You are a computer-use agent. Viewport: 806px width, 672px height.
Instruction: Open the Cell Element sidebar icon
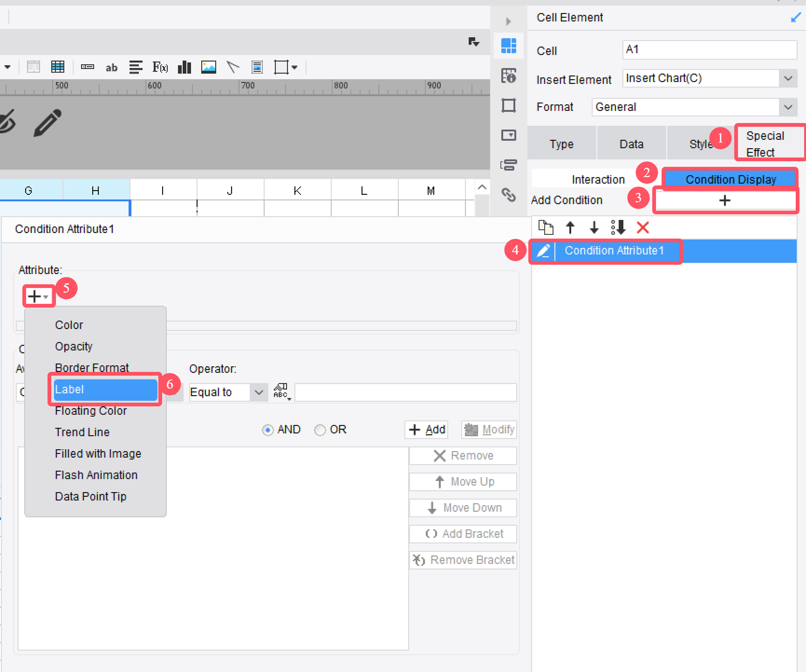pos(508,46)
